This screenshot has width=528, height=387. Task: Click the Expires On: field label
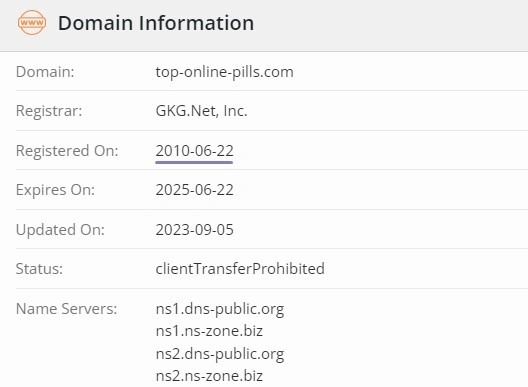coord(55,190)
